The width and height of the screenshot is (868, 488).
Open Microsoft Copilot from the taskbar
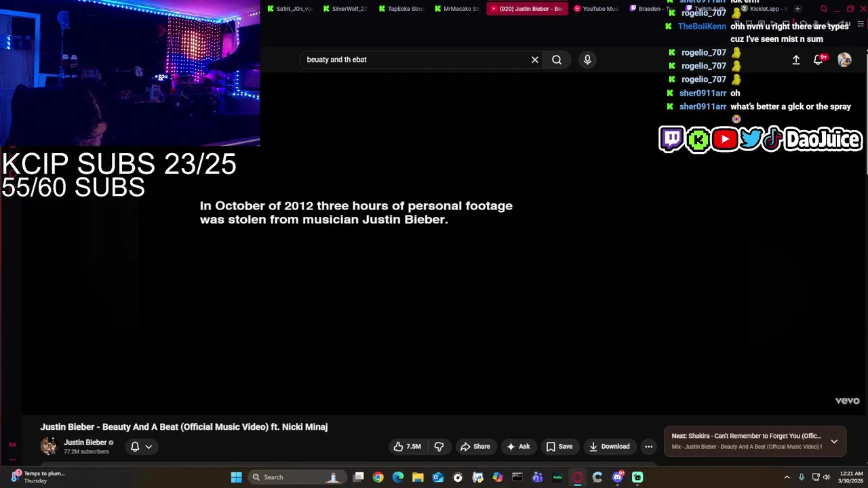pos(498,477)
